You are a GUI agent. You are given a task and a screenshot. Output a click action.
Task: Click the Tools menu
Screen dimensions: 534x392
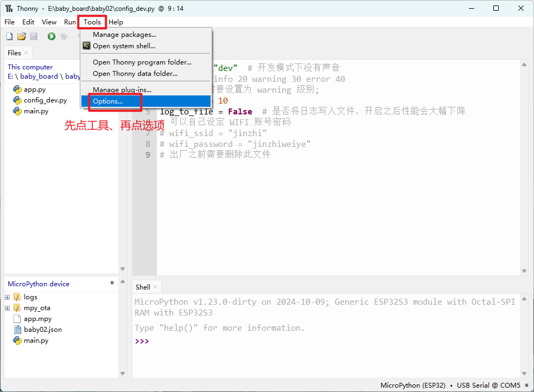(x=92, y=22)
